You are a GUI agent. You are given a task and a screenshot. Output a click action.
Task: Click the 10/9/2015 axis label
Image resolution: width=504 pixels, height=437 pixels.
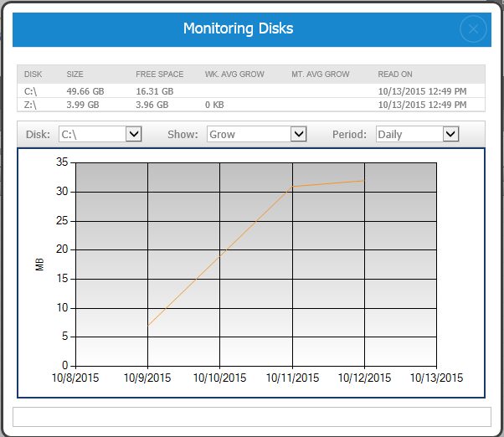(x=147, y=378)
